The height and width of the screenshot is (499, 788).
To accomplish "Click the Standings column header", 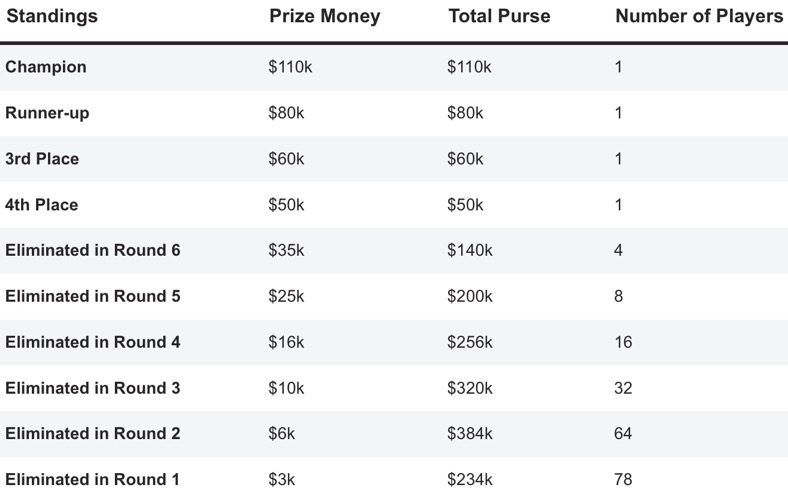I will point(52,17).
